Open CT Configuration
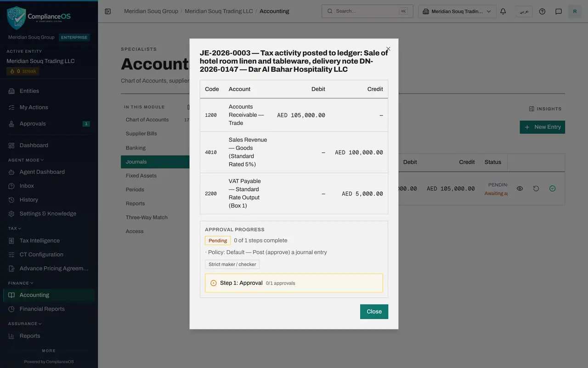 (x=49, y=254)
